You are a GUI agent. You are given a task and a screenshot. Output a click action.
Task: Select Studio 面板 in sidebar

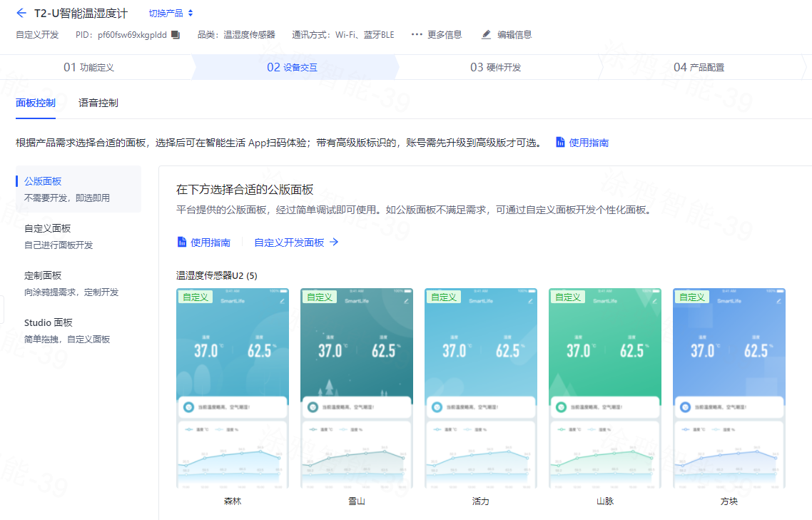(x=78, y=330)
